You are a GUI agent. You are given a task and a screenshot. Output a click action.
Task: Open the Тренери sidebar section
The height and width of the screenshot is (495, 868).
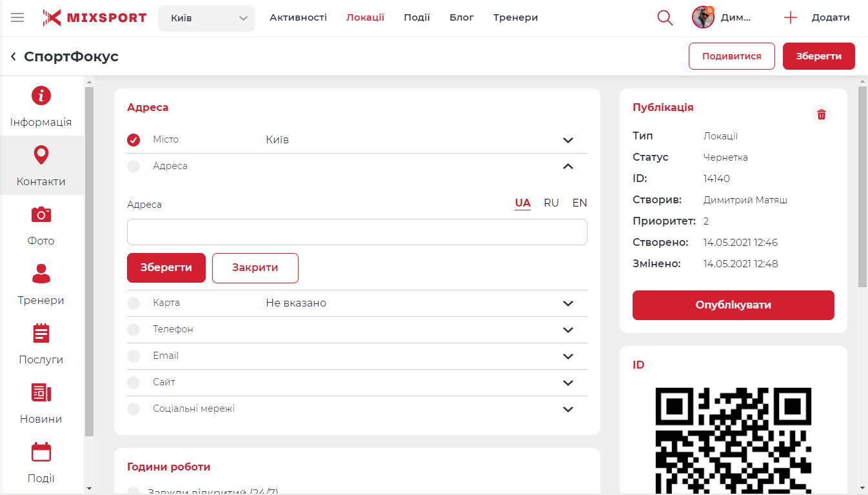coord(41,285)
